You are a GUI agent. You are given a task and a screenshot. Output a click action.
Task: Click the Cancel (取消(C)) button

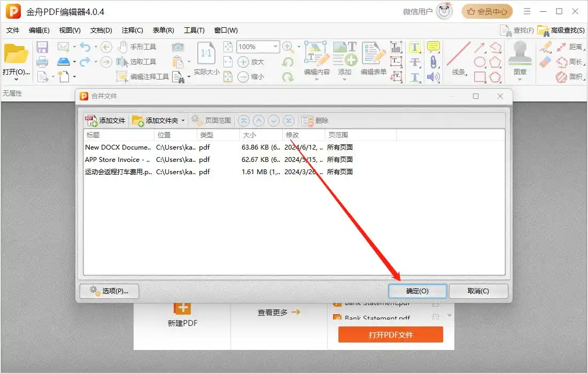[x=478, y=291]
